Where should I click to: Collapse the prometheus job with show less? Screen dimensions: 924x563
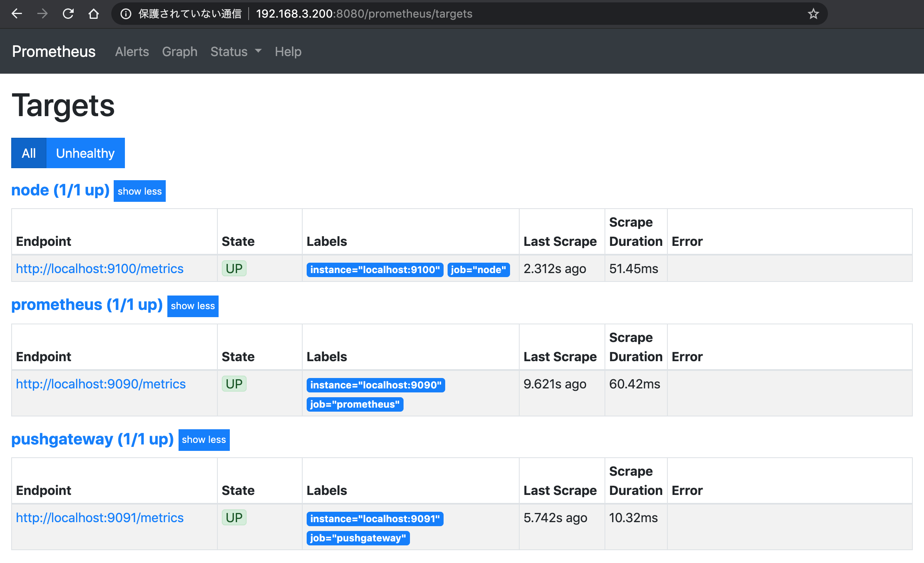coord(193,306)
